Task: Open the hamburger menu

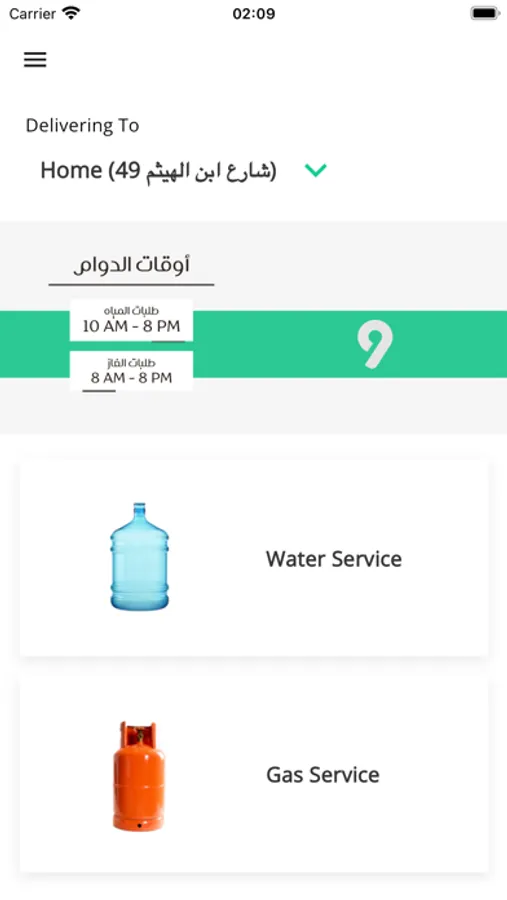Action: (x=35, y=59)
